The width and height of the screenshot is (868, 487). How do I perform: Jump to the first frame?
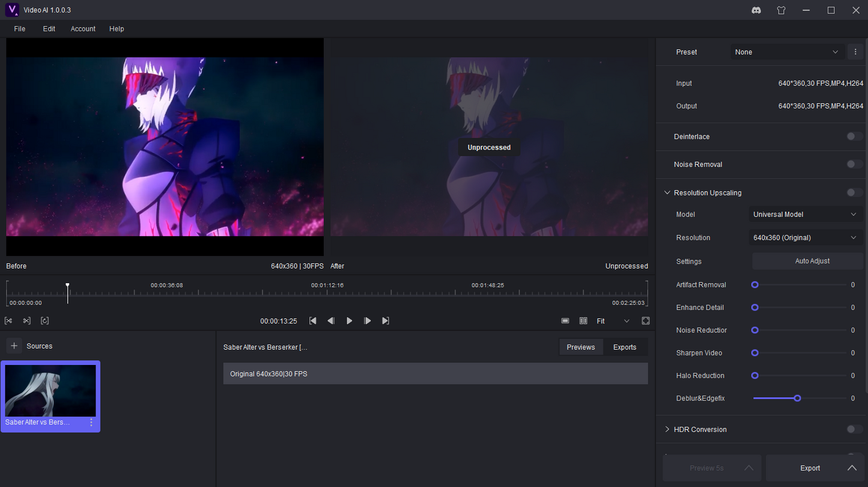pos(313,321)
